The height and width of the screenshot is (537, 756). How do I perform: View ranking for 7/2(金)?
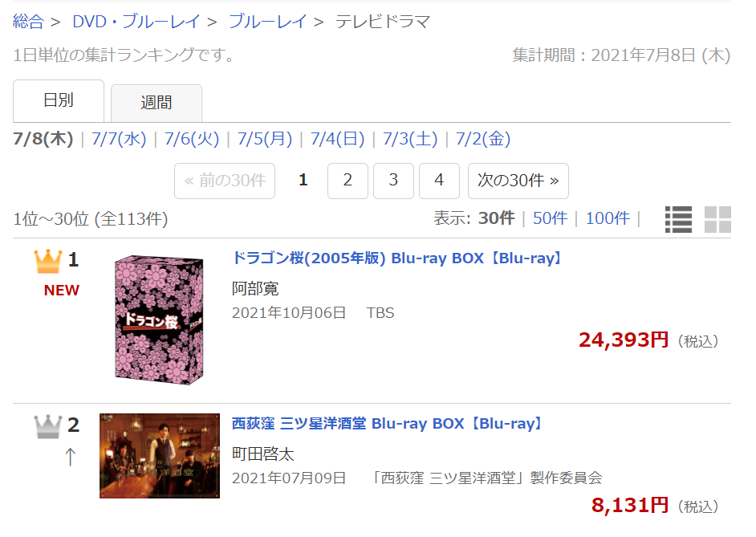[482, 139]
